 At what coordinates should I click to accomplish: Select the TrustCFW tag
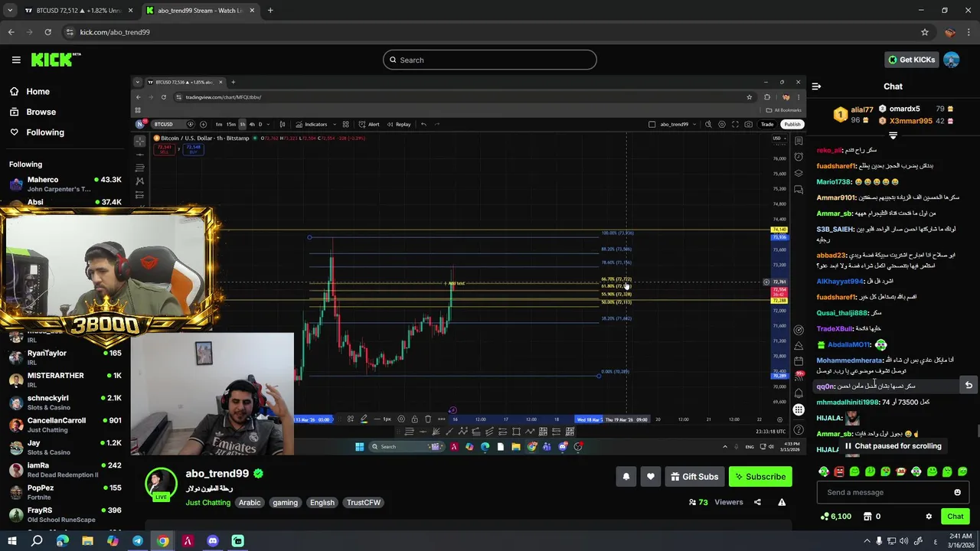tap(364, 503)
